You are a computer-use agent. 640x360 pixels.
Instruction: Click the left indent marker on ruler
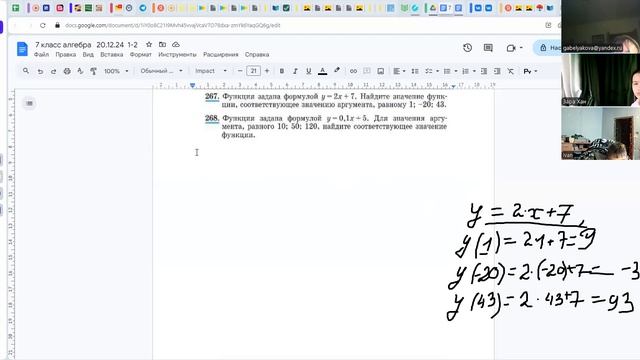pos(192,86)
